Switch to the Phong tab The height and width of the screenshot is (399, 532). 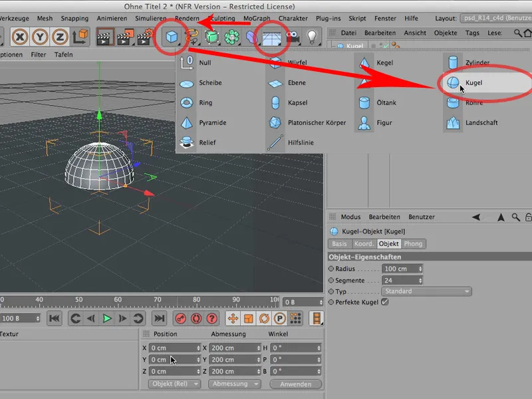pyautogui.click(x=413, y=243)
